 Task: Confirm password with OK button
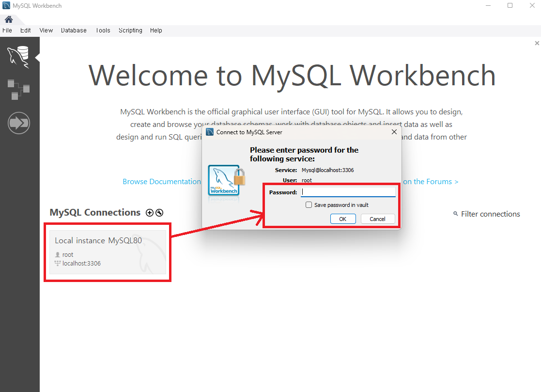[343, 219]
